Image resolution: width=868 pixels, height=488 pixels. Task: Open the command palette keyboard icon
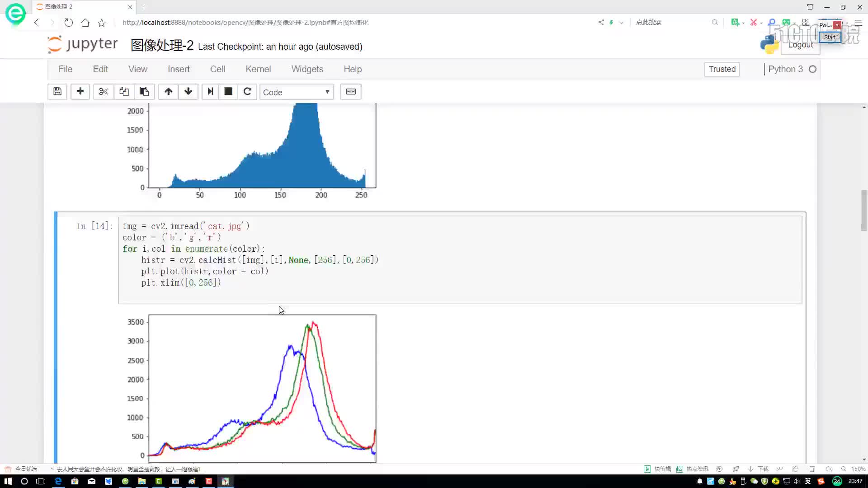point(351,92)
